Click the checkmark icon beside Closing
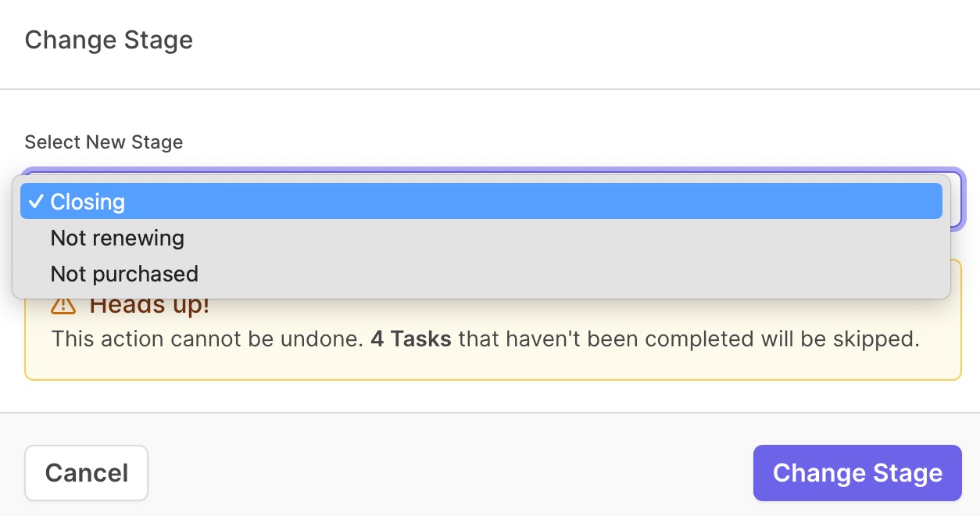 coord(36,202)
